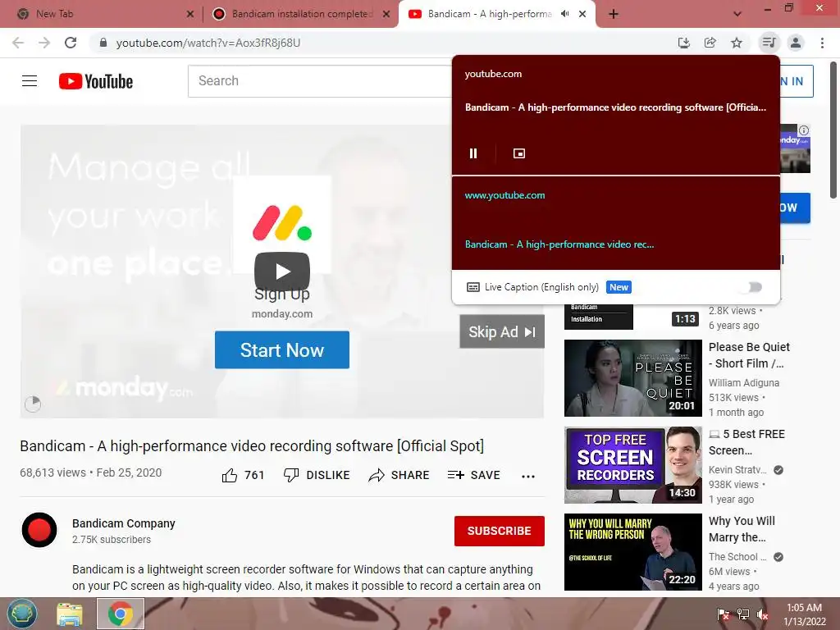Click the address bar URL

208,43
